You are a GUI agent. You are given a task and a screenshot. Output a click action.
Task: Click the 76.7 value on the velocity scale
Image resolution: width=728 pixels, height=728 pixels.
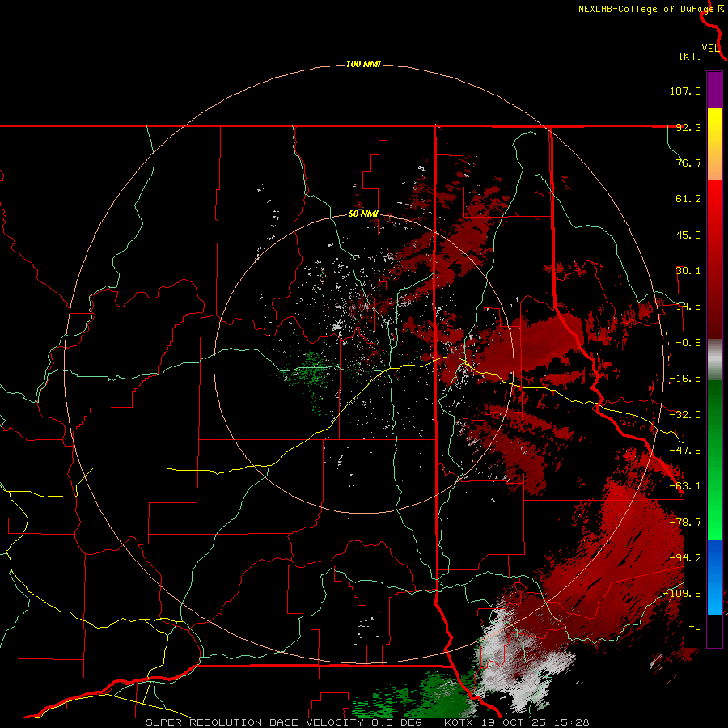(688, 163)
